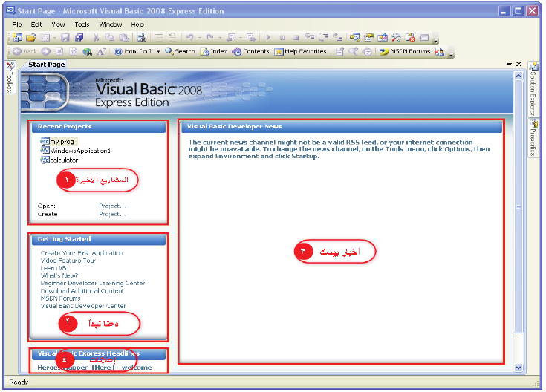Click the scroll down arrow of Start Page
Image resolution: width=546 pixels, height=392 pixels.
[x=519, y=367]
